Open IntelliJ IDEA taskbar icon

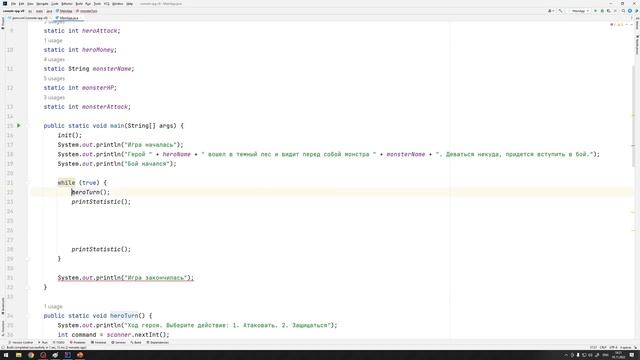[x=67, y=355]
